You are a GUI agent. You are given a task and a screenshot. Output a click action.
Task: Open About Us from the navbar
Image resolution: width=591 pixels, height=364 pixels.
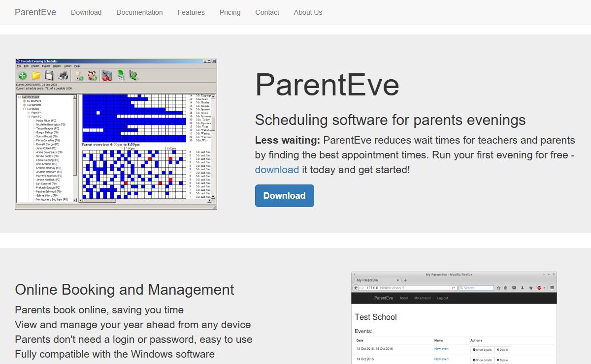pos(308,12)
